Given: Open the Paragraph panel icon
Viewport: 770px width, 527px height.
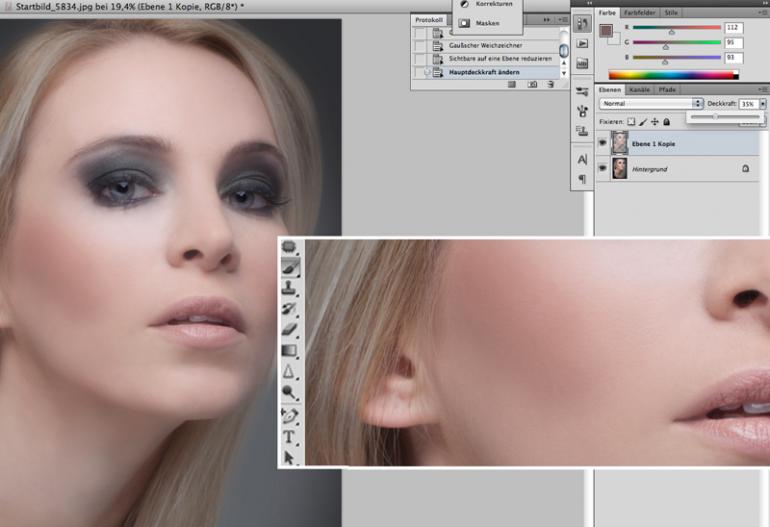Looking at the screenshot, I should pos(582,179).
